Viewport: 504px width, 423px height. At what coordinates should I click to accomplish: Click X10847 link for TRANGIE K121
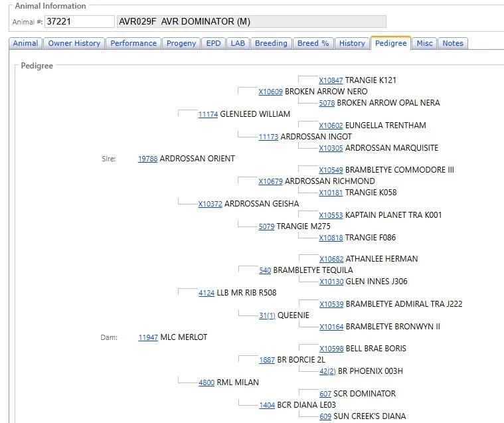[331, 80]
